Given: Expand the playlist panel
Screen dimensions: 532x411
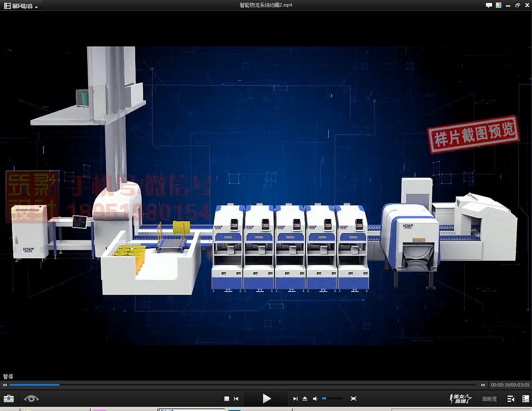Looking at the screenshot, I should [x=511, y=399].
